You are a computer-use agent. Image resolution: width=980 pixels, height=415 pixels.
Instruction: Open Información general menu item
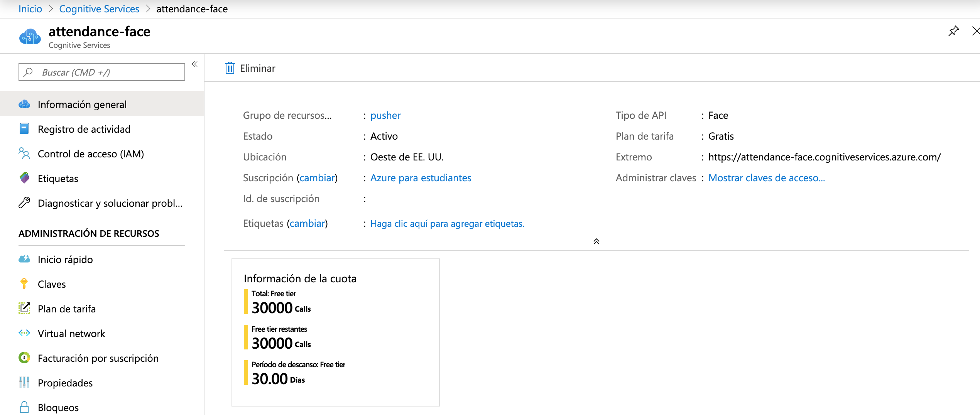coord(102,104)
